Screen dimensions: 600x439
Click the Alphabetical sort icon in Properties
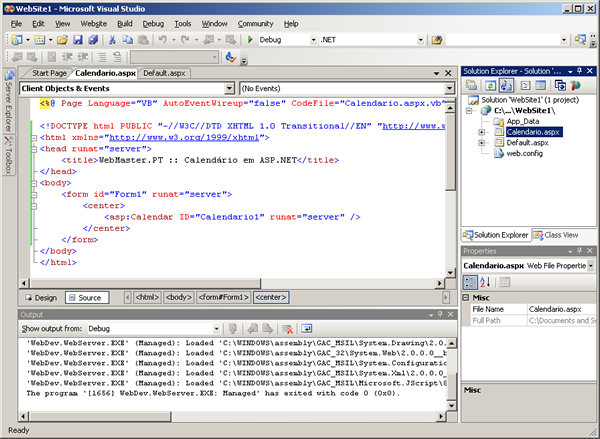(x=485, y=282)
